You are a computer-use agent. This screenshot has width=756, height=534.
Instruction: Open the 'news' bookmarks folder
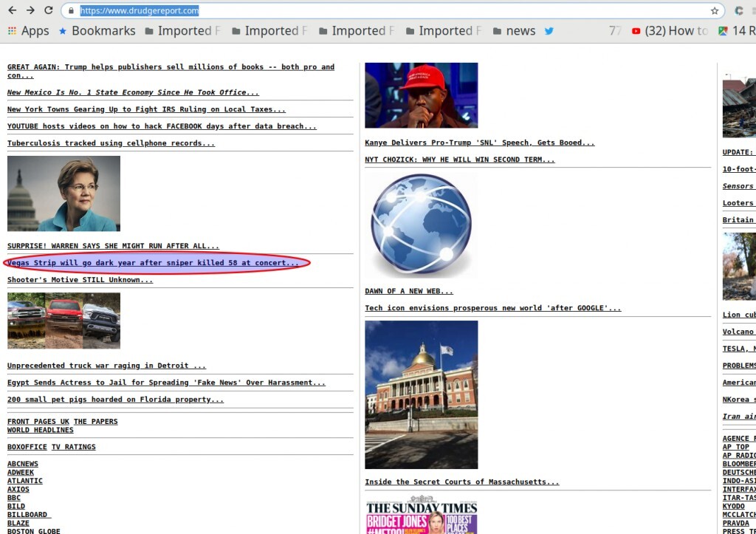[514, 31]
